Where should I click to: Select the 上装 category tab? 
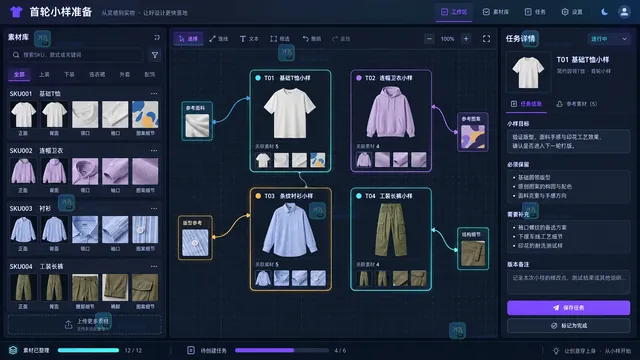44,74
